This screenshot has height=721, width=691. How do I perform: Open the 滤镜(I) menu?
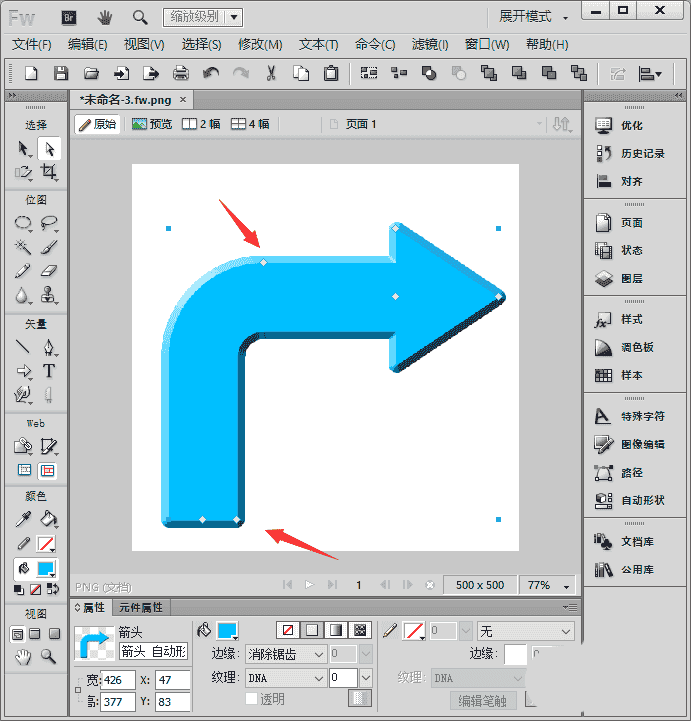coord(429,45)
